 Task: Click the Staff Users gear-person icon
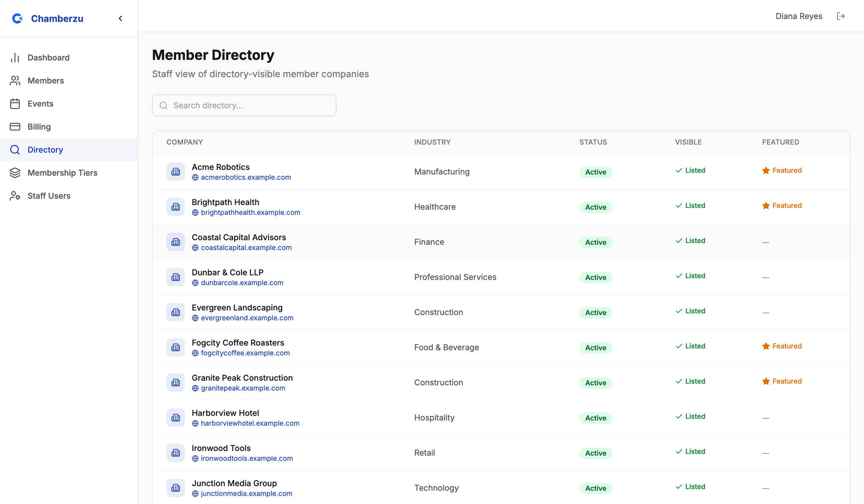click(x=15, y=196)
